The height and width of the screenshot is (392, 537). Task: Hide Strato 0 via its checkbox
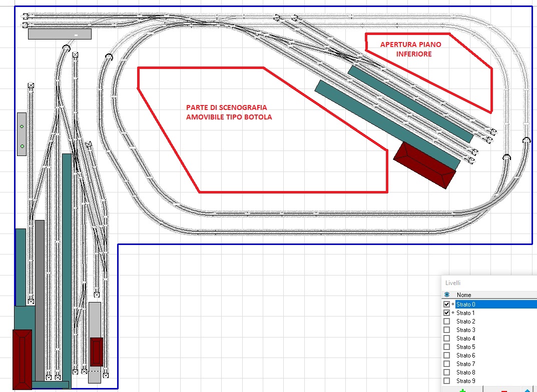point(446,304)
